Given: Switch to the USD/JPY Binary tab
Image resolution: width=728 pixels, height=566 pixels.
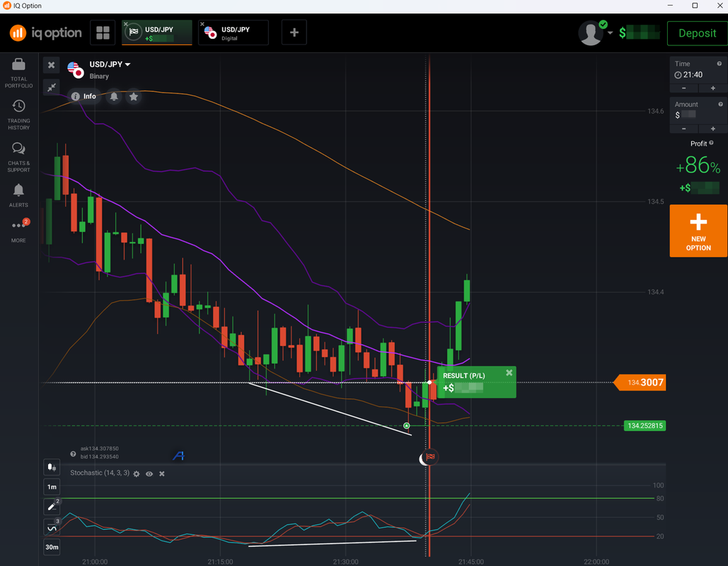Looking at the screenshot, I should click(157, 33).
